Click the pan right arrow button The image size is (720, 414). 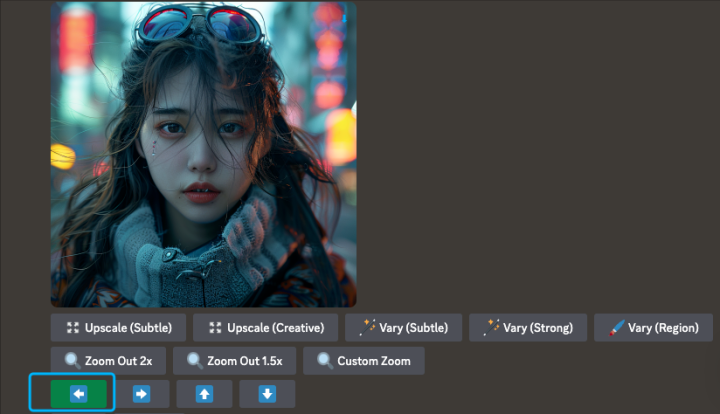[141, 393]
